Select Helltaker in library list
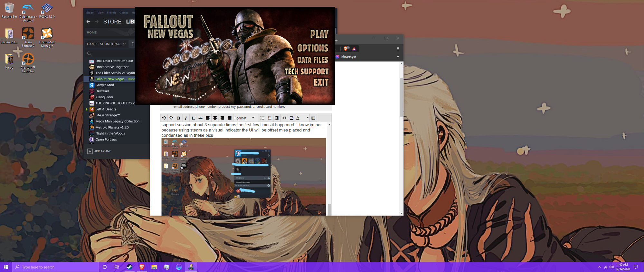The image size is (644, 272). coord(102,91)
